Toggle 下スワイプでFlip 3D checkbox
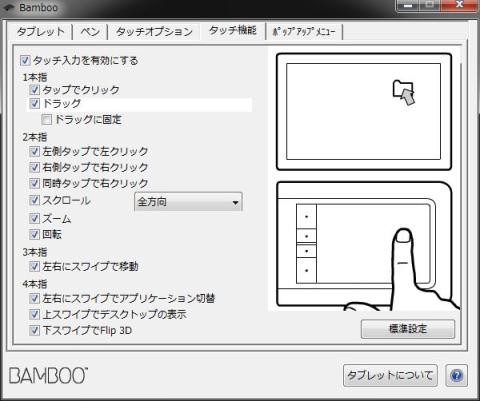This screenshot has height=401, width=480. [35, 330]
